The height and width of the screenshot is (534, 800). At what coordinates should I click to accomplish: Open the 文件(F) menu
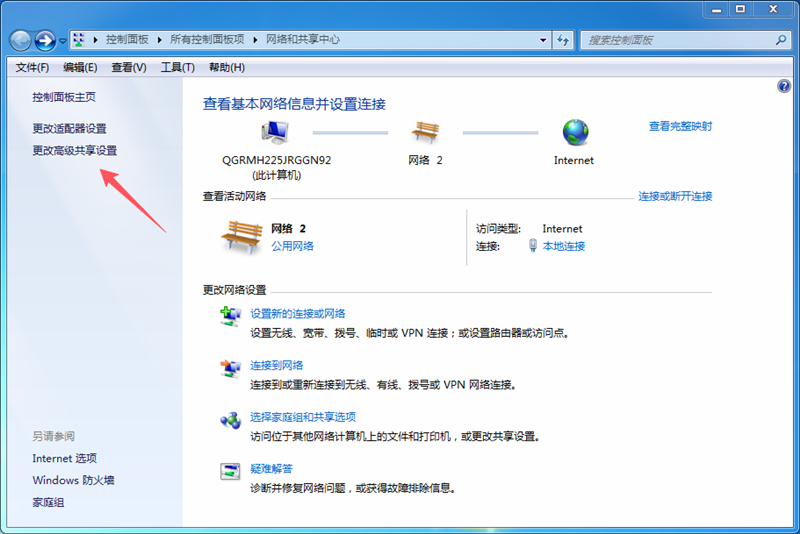(32, 67)
